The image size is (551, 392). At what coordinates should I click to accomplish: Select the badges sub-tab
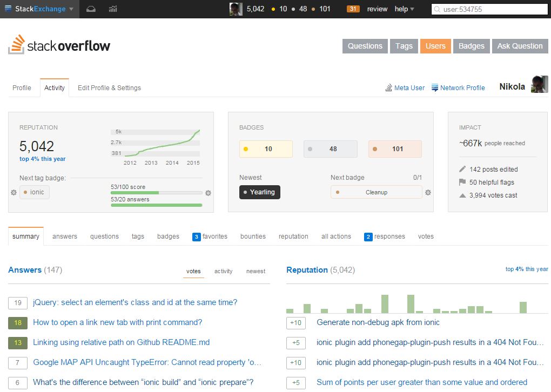(168, 236)
